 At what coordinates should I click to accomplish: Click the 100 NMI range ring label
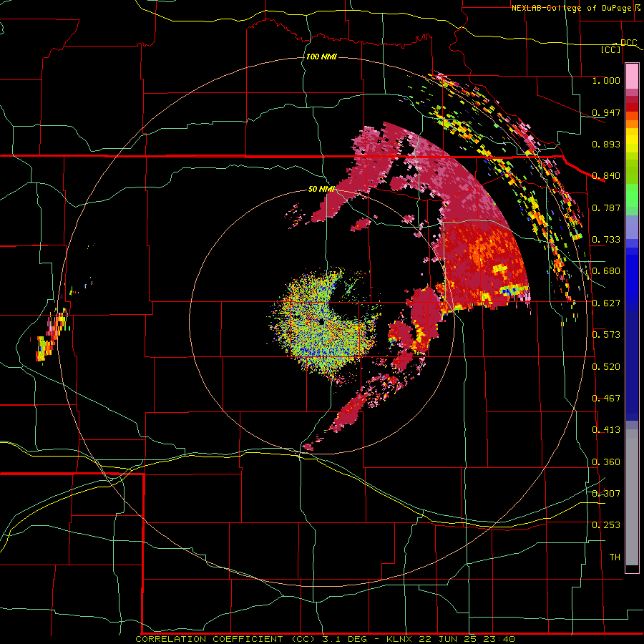point(321,57)
